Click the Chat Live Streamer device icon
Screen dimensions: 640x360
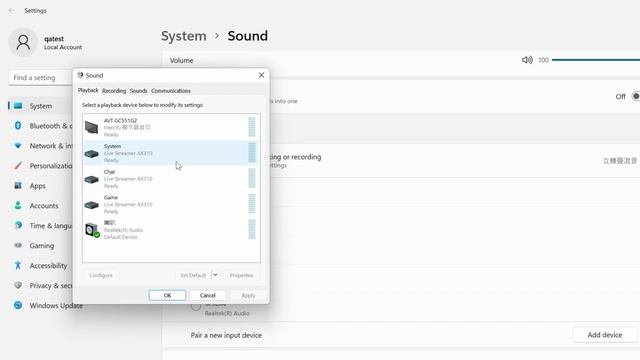91,179
